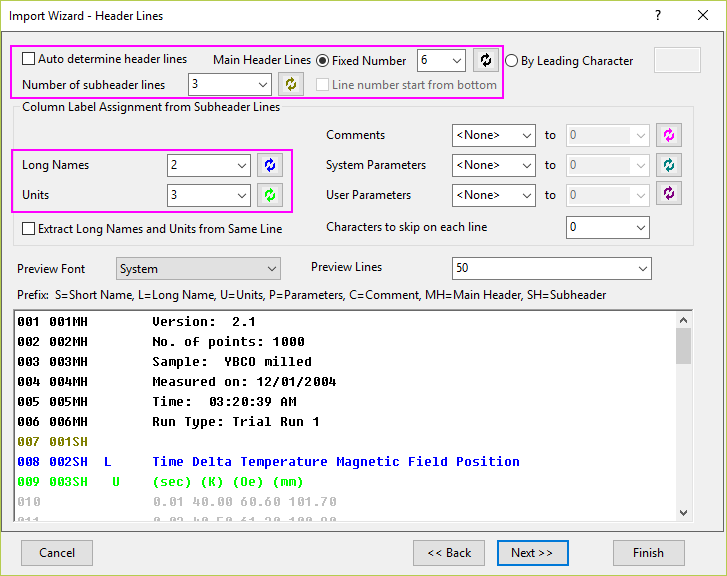Click blue refresh icon next to Long Names
This screenshot has height=576, width=727.
[x=269, y=165]
